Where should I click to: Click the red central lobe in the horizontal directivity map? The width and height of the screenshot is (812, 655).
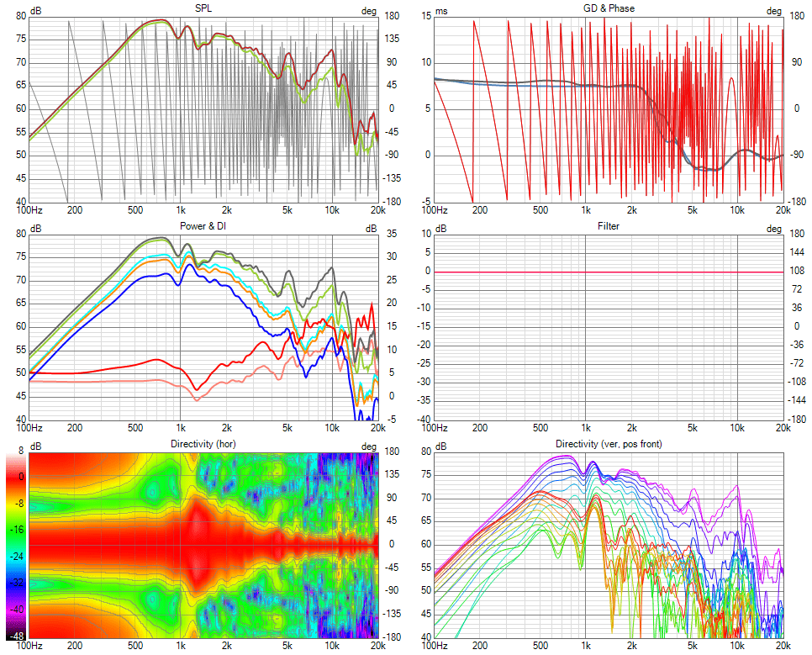(197, 544)
